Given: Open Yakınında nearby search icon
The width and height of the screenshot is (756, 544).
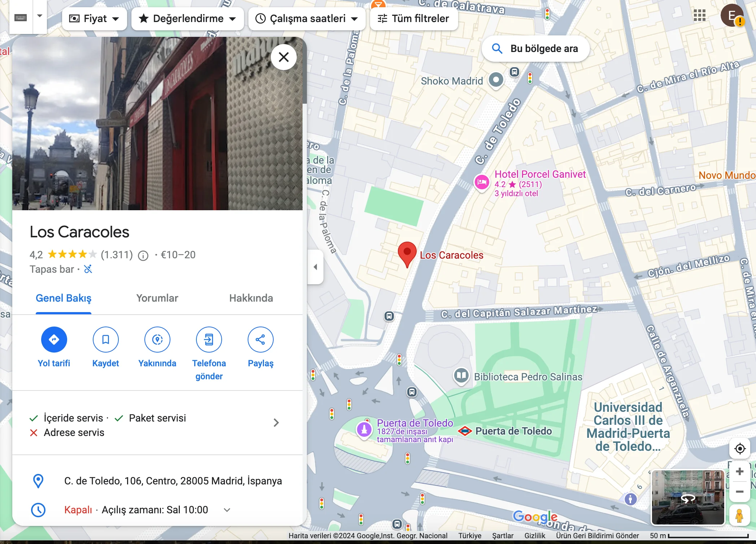Looking at the screenshot, I should (157, 340).
